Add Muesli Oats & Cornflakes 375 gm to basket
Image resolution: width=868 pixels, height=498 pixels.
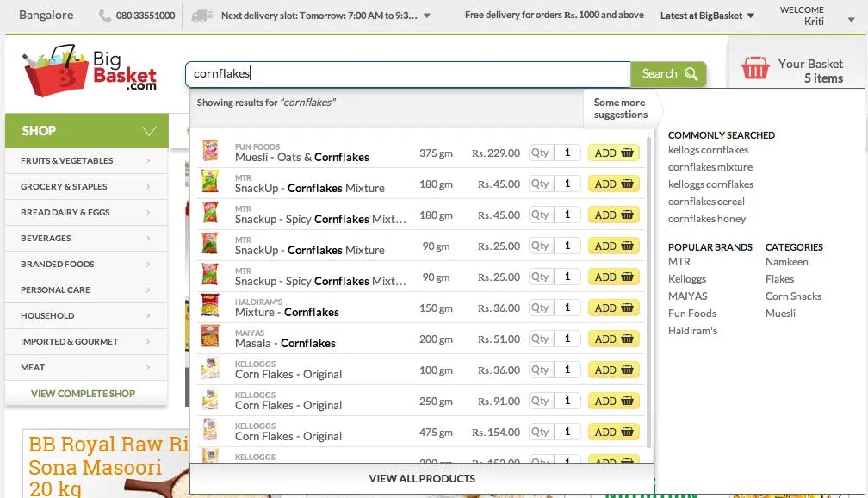(x=613, y=153)
